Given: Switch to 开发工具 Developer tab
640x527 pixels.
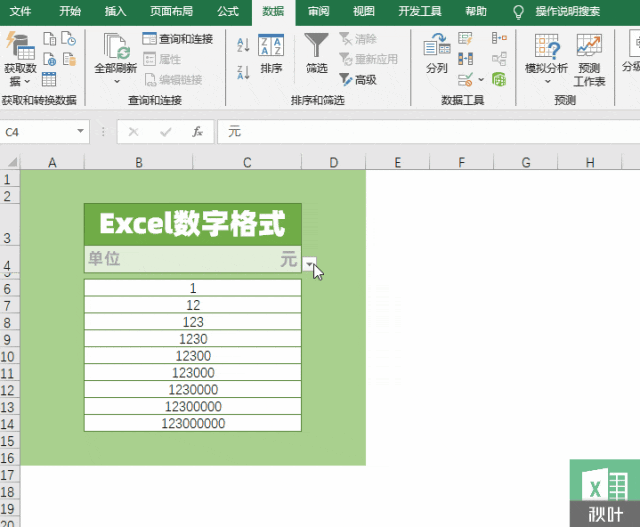Looking at the screenshot, I should point(420,11).
